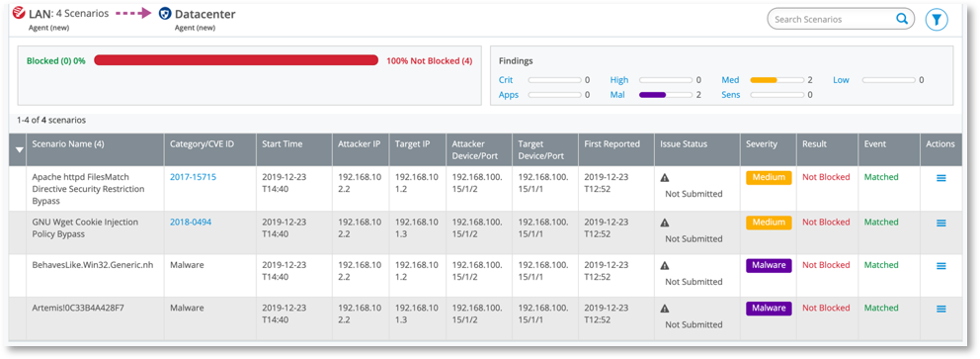Filter findings by Sens
The width and height of the screenshot is (980, 359).
point(731,95)
